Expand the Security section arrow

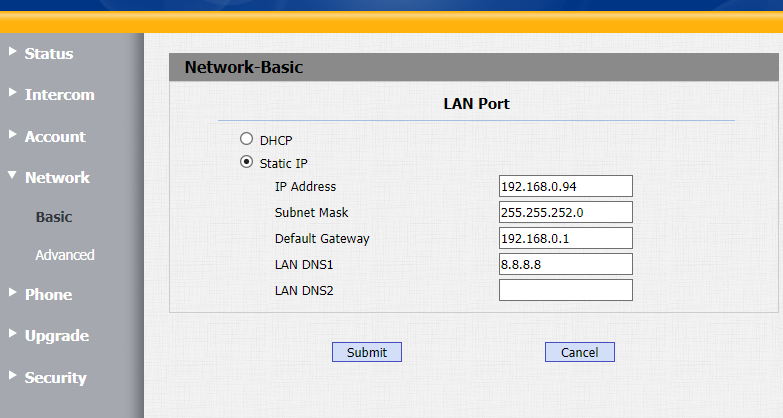12,376
